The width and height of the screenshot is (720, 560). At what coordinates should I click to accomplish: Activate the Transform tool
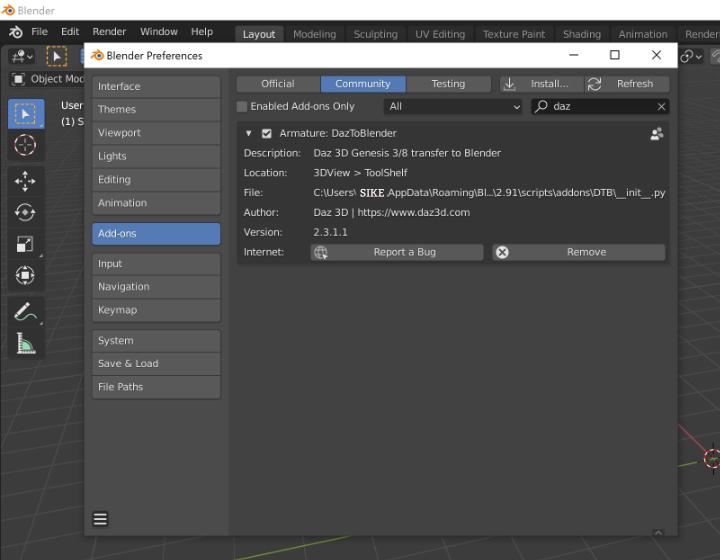(25, 275)
